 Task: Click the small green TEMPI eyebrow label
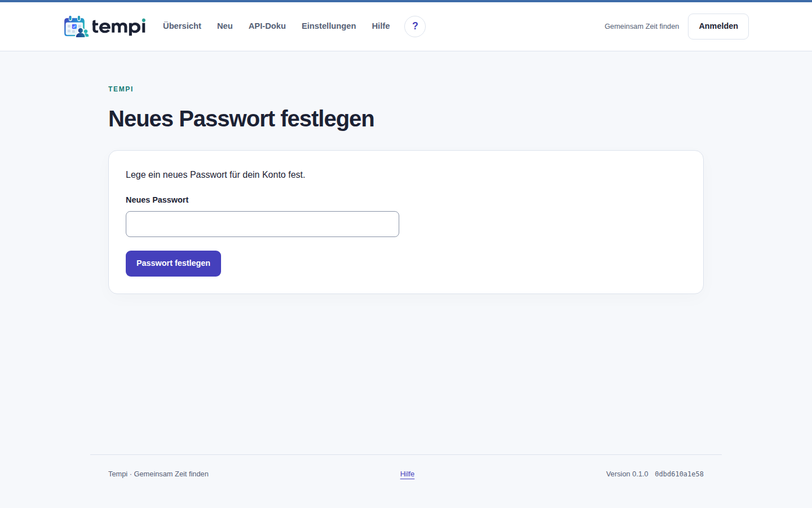tap(121, 89)
